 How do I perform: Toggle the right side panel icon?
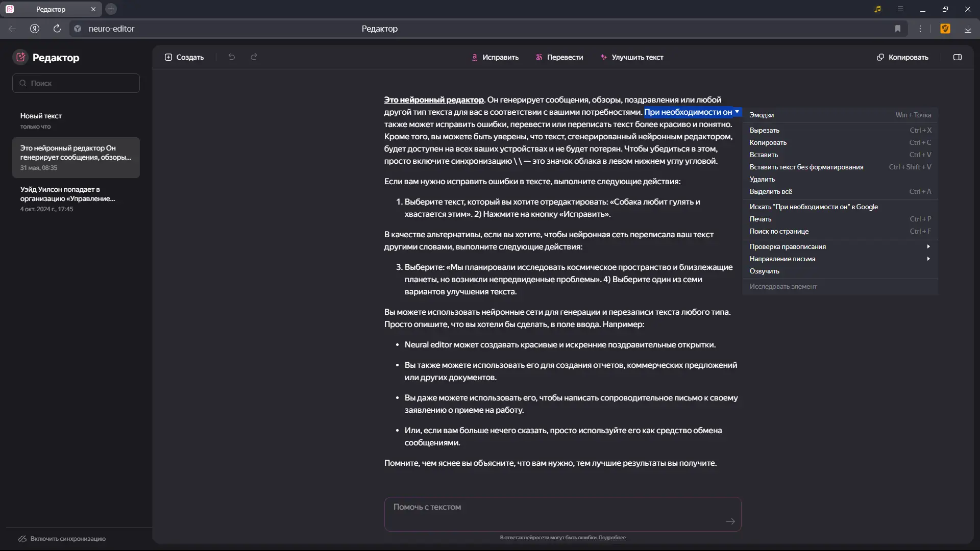pyautogui.click(x=958, y=57)
